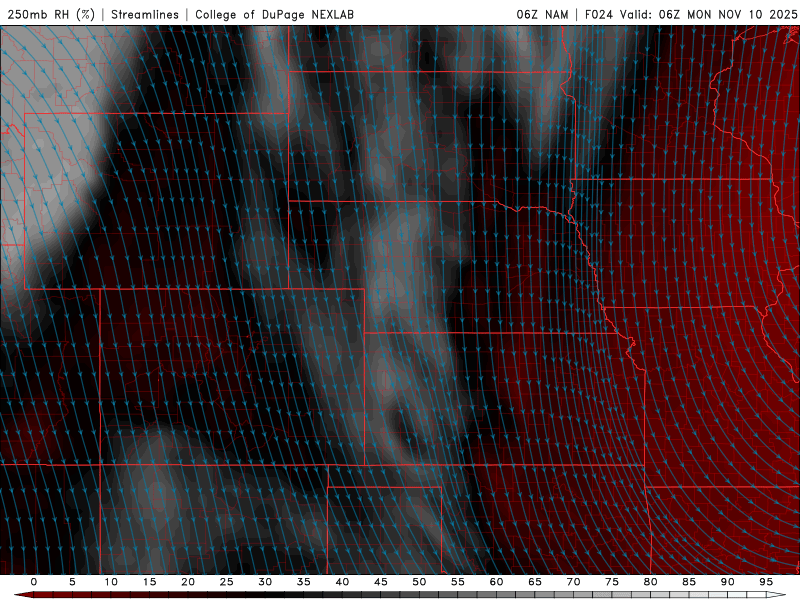This screenshot has width=800, height=600.
Task: Click the right arrow tip of the color bar
Action: coord(778,595)
